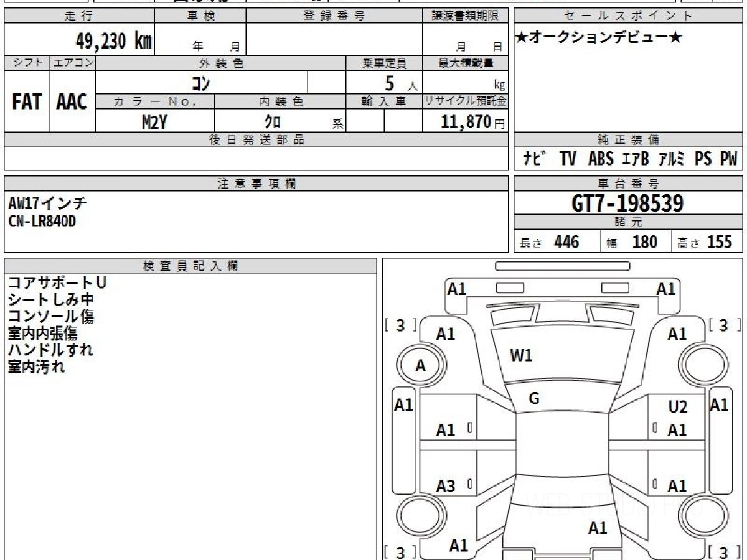
Task: Click the 車検 header cell
Action: (200, 16)
